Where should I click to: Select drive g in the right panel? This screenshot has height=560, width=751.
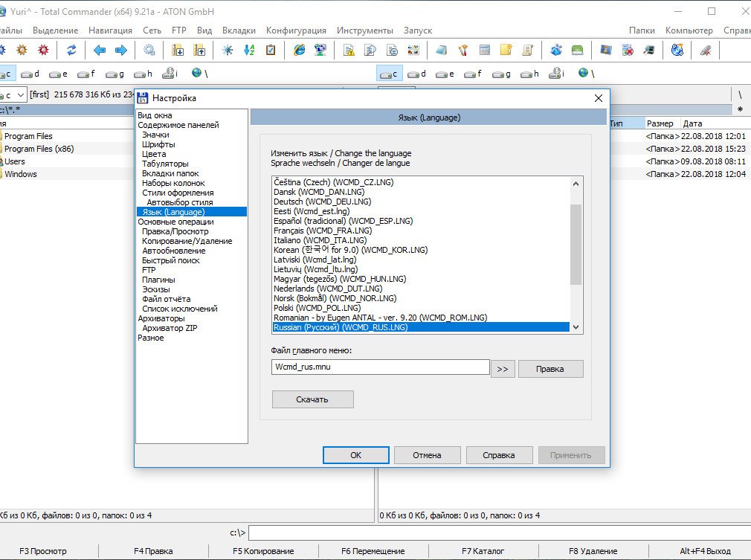[x=502, y=74]
